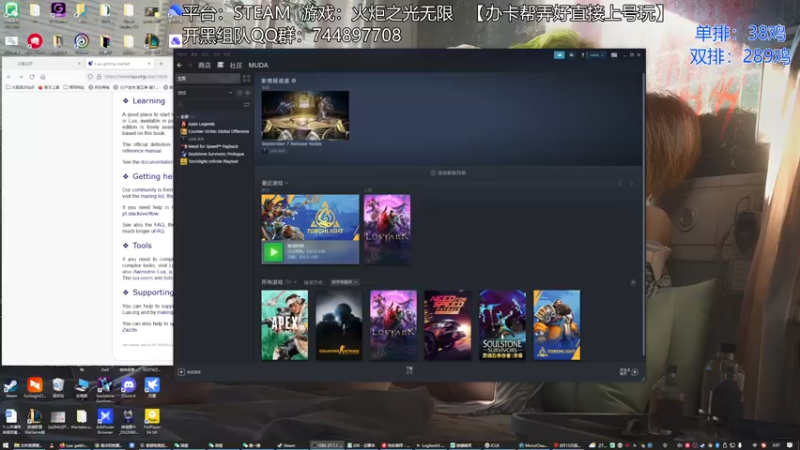800x450 pixels.
Task: Open the what's new settings gear
Action: (x=294, y=81)
